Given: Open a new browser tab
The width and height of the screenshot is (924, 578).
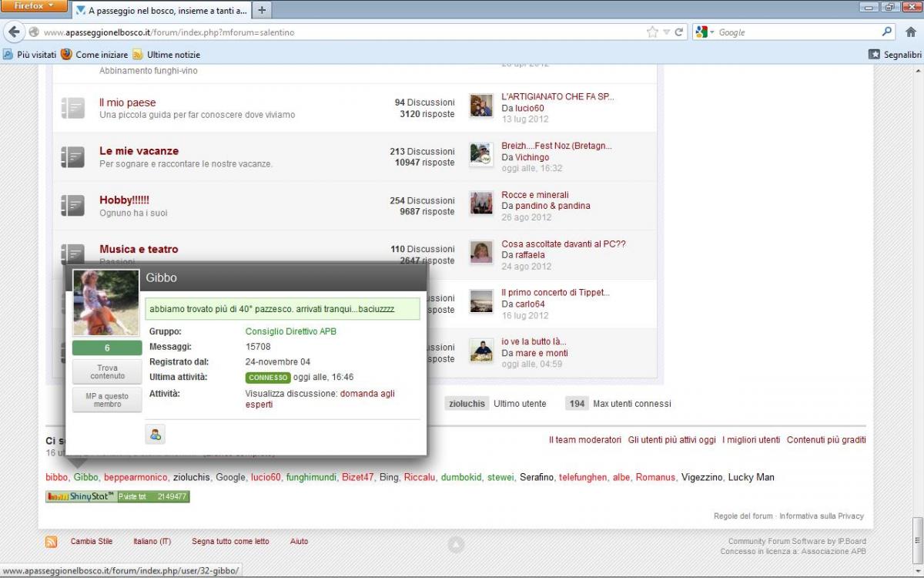Looking at the screenshot, I should (262, 11).
